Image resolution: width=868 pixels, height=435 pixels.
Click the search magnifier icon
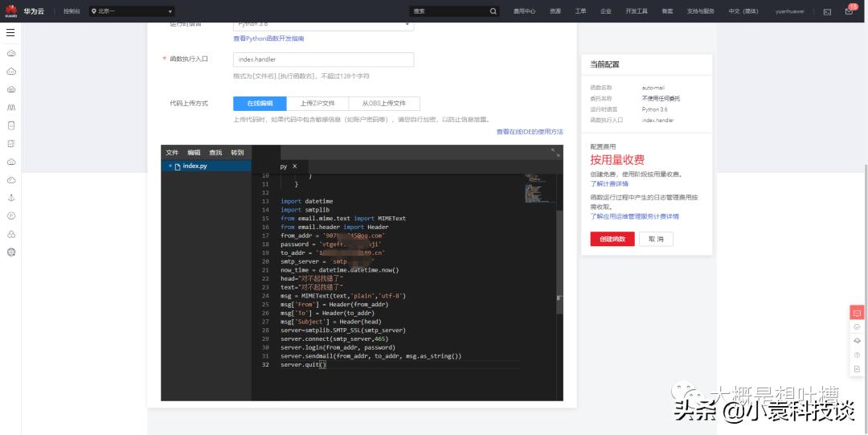pyautogui.click(x=493, y=11)
